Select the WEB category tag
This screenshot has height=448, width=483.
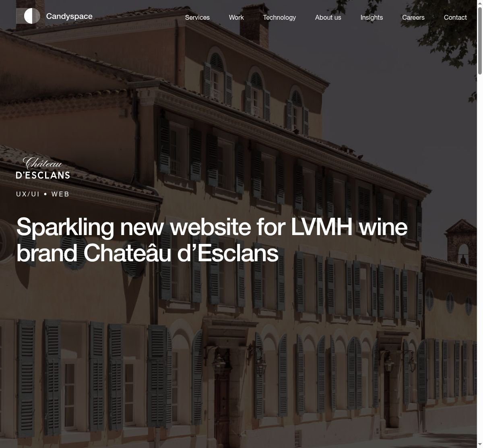[60, 194]
